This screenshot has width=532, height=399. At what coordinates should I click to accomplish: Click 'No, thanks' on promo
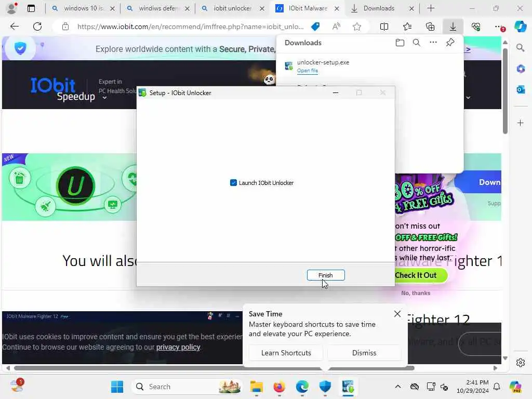coord(416,293)
